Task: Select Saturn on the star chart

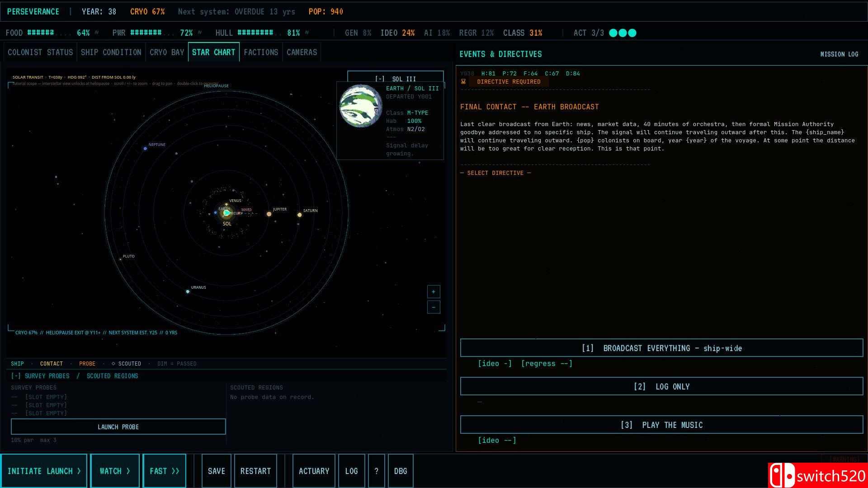Action: click(x=299, y=215)
